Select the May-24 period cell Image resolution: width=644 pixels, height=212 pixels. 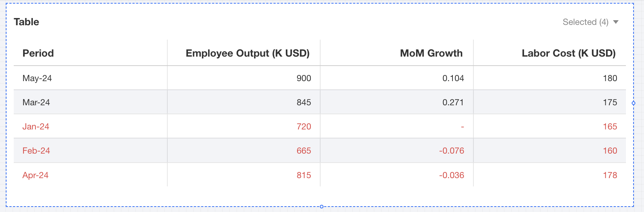pos(37,78)
